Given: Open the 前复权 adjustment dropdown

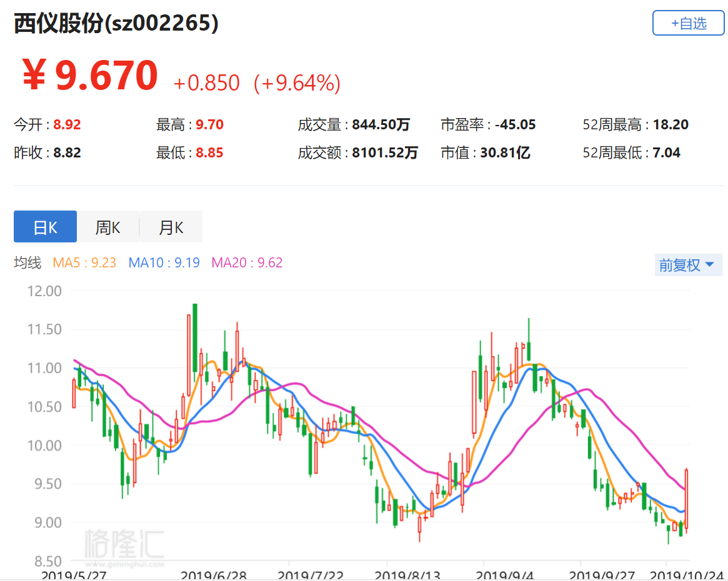Looking at the screenshot, I should (x=687, y=265).
